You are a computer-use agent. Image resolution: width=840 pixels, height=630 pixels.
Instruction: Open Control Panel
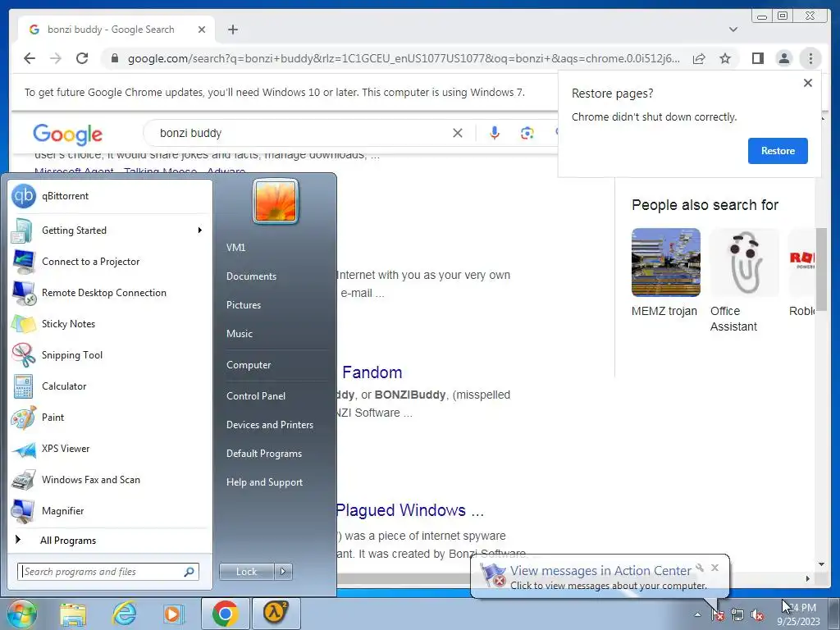tap(256, 396)
